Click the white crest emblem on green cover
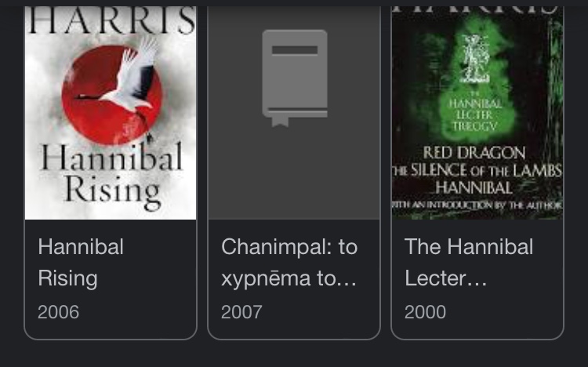The width and height of the screenshot is (588, 367). point(476,59)
